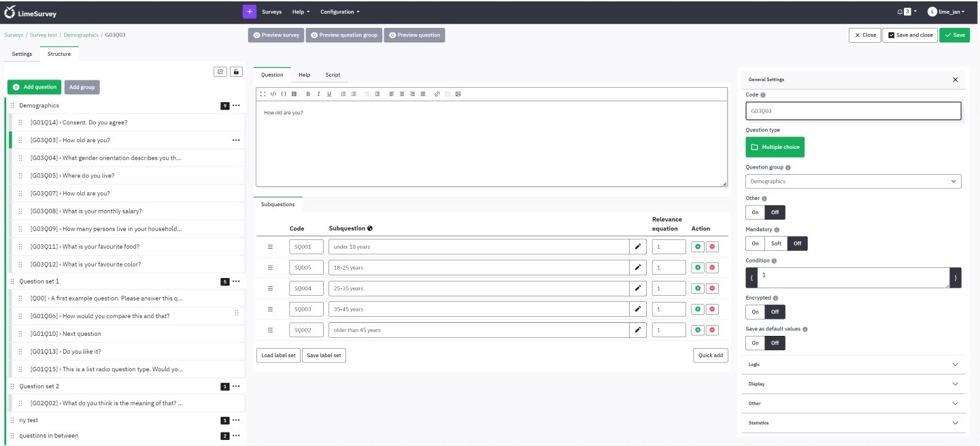Apply italic formatting in the editor toolbar
Viewport: 980px width, 446px height.
pyautogui.click(x=318, y=94)
